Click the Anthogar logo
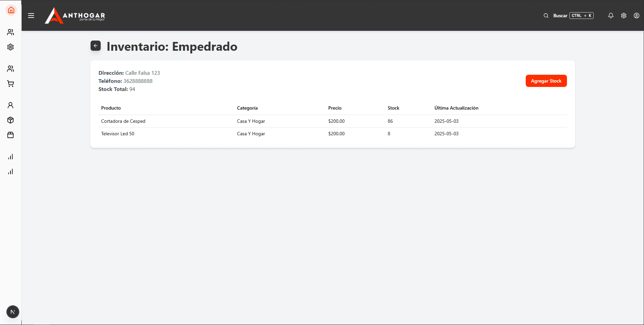Viewport: 644px width, 325px height. [75, 16]
